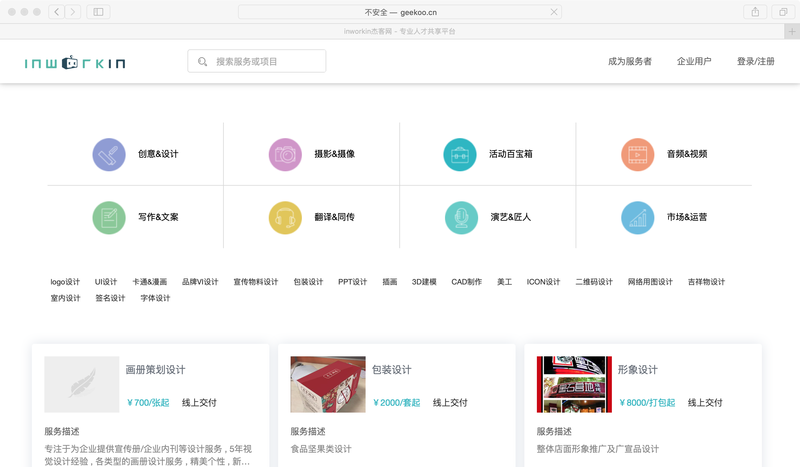
Task: Show all tabs overview button
Action: point(783,12)
